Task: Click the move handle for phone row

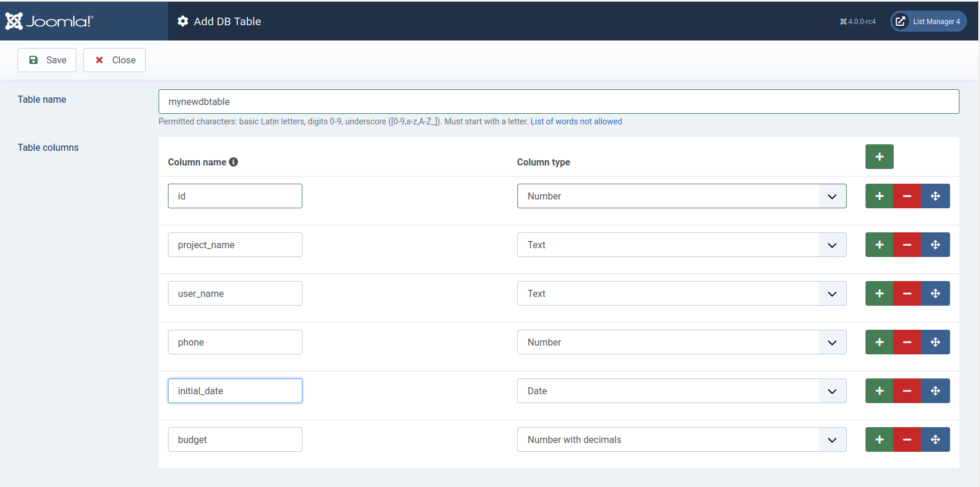Action: pyautogui.click(x=935, y=342)
